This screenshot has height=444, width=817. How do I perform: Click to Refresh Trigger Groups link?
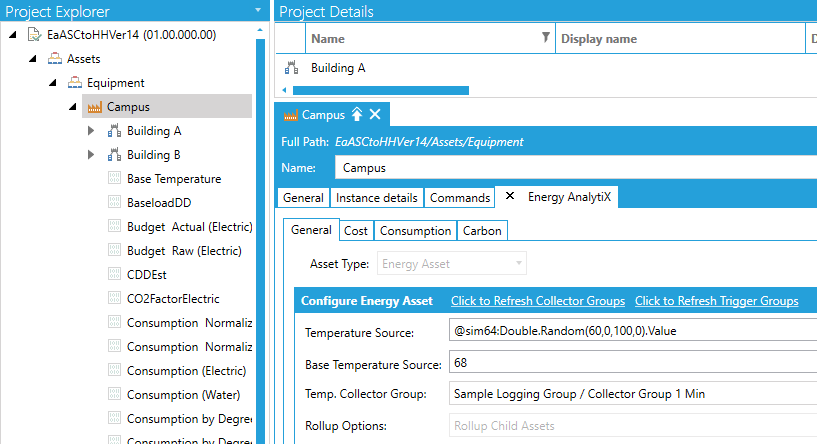(716, 301)
